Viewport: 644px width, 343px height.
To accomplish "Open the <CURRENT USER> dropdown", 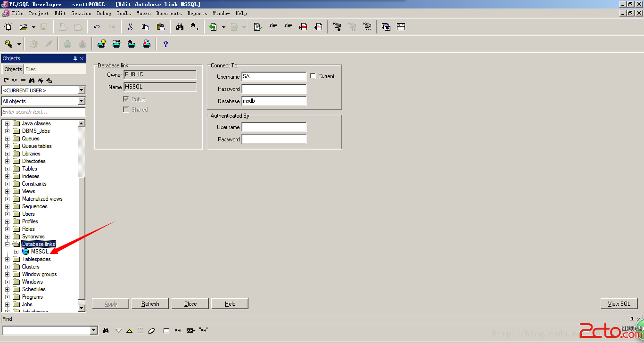I will (x=82, y=90).
